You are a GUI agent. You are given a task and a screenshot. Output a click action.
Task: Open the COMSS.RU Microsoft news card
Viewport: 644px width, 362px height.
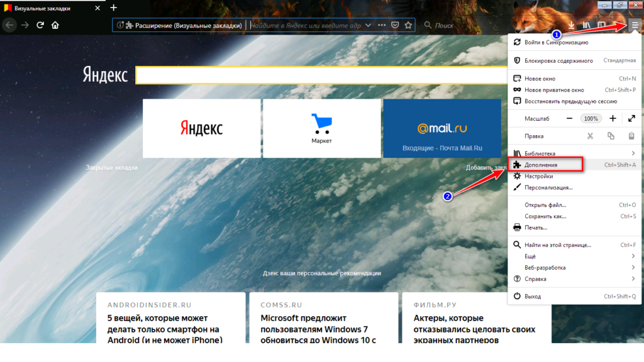pyautogui.click(x=324, y=317)
